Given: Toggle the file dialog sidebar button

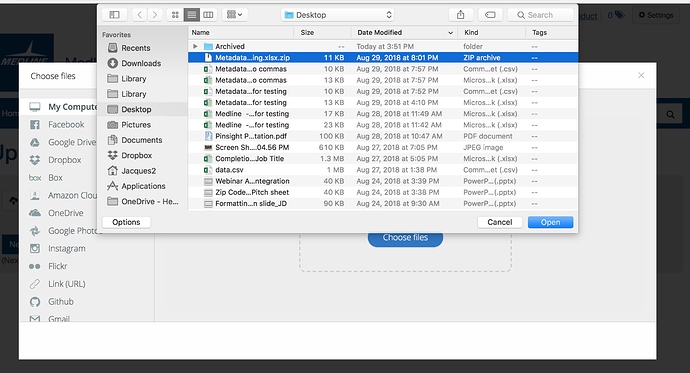Looking at the screenshot, I should [114, 15].
